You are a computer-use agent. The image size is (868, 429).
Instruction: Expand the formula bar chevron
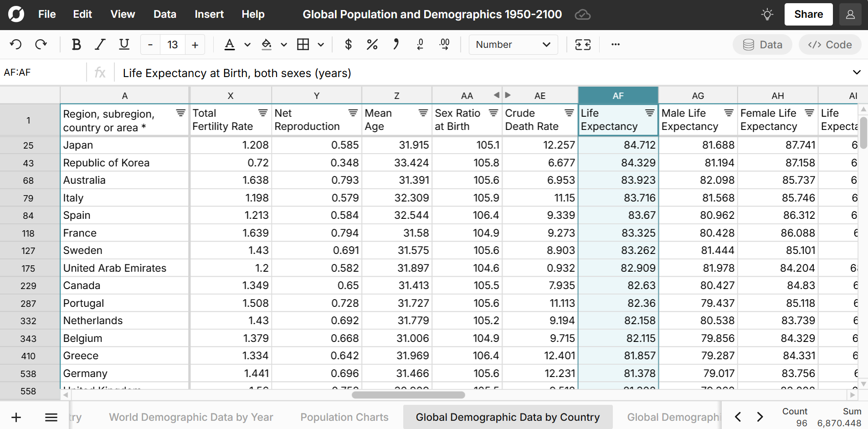pyautogui.click(x=856, y=72)
